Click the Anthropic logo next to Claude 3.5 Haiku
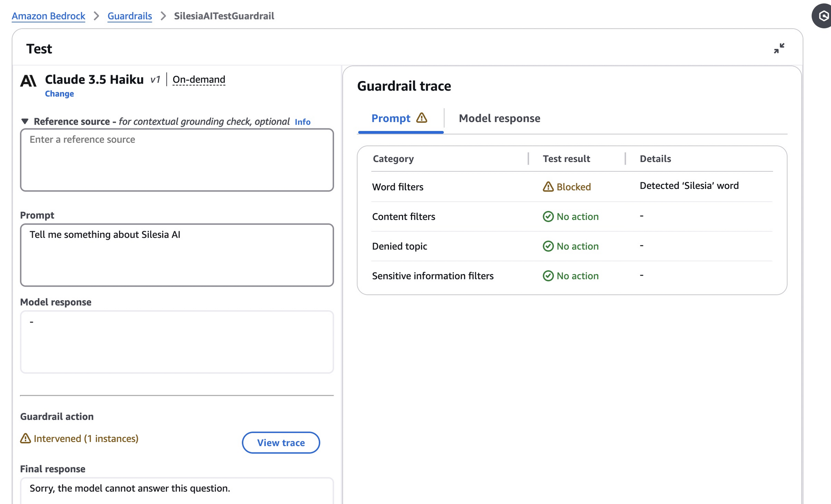 pos(28,80)
